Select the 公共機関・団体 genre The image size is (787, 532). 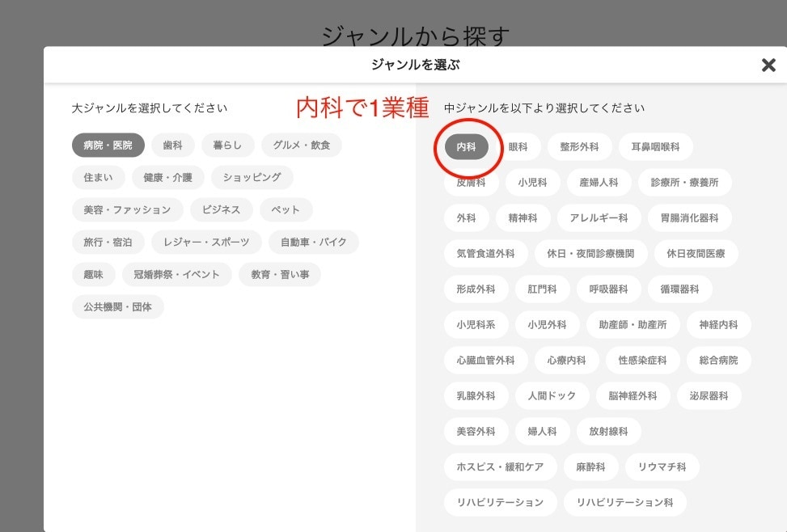[118, 306]
